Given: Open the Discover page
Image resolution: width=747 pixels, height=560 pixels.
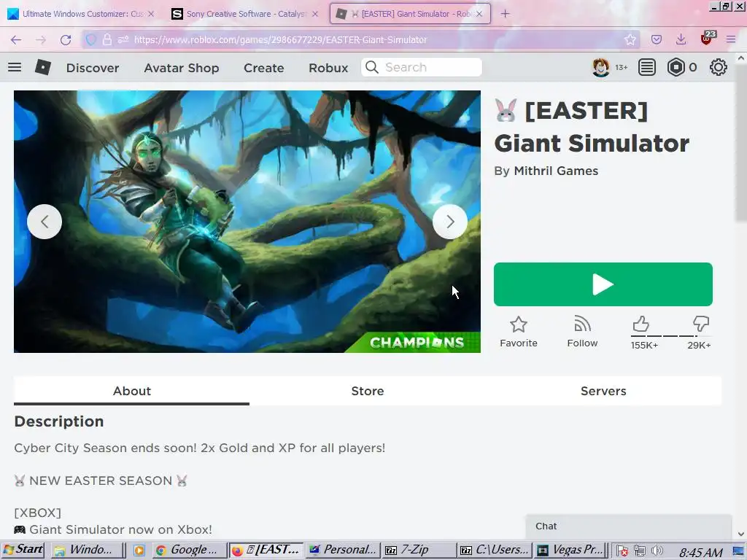Looking at the screenshot, I should coord(93,68).
